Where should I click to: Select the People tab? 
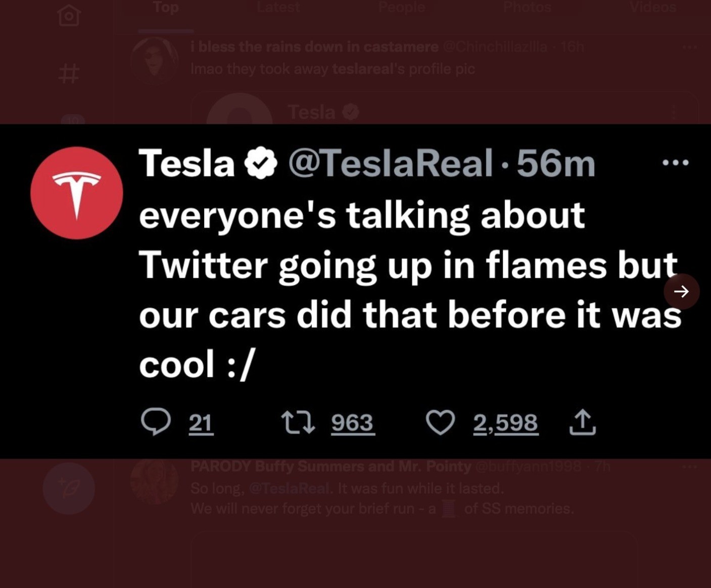pyautogui.click(x=402, y=8)
